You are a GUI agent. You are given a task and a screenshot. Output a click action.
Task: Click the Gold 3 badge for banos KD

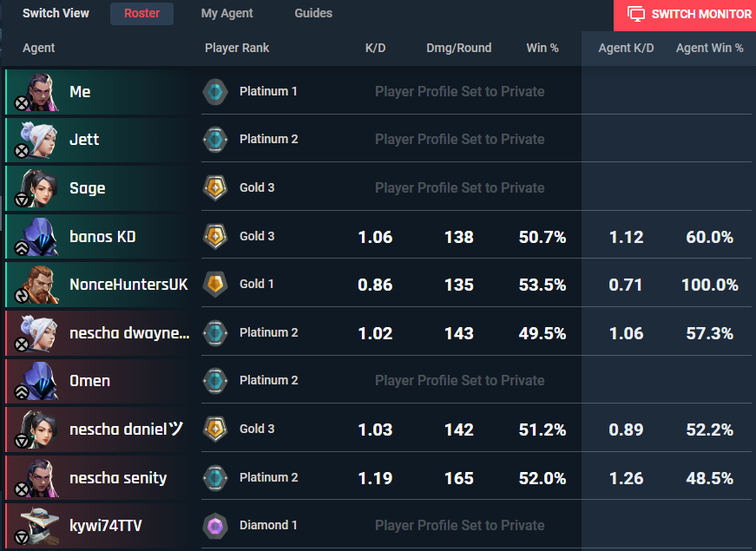point(215,237)
